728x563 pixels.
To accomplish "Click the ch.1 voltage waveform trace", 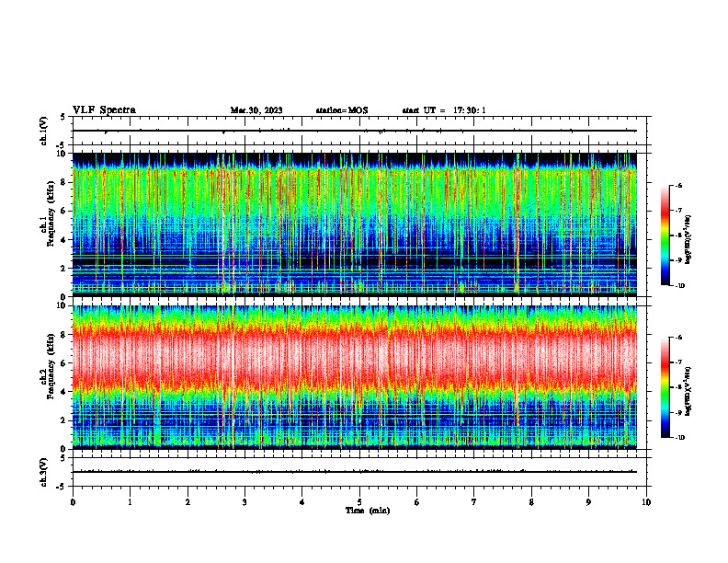I will (354, 131).
